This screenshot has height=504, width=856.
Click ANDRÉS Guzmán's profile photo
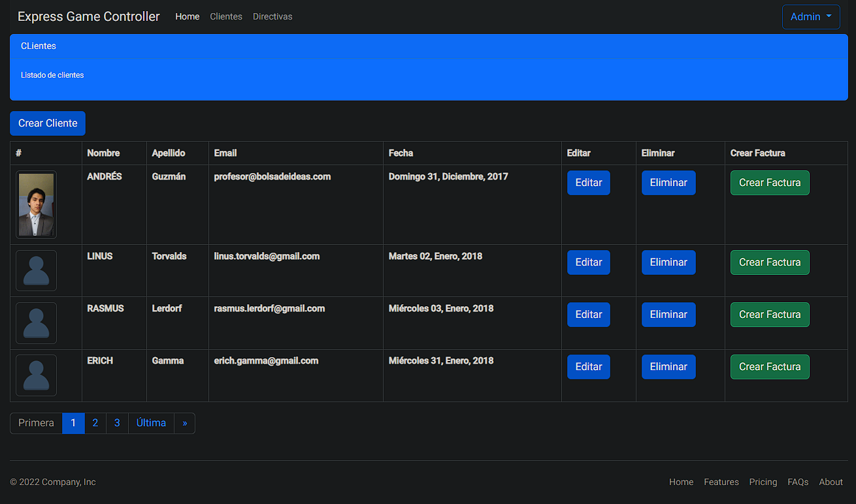click(36, 204)
